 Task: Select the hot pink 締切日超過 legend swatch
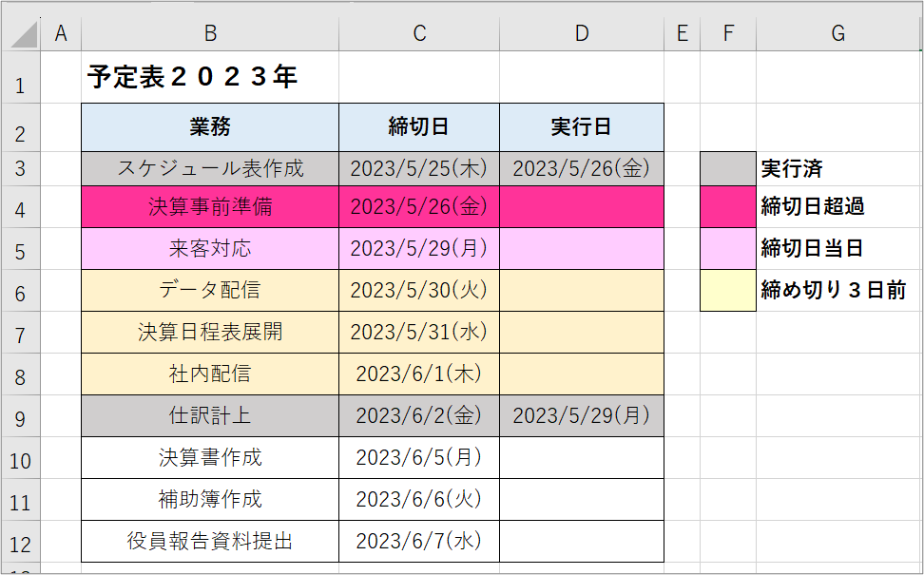point(728,207)
